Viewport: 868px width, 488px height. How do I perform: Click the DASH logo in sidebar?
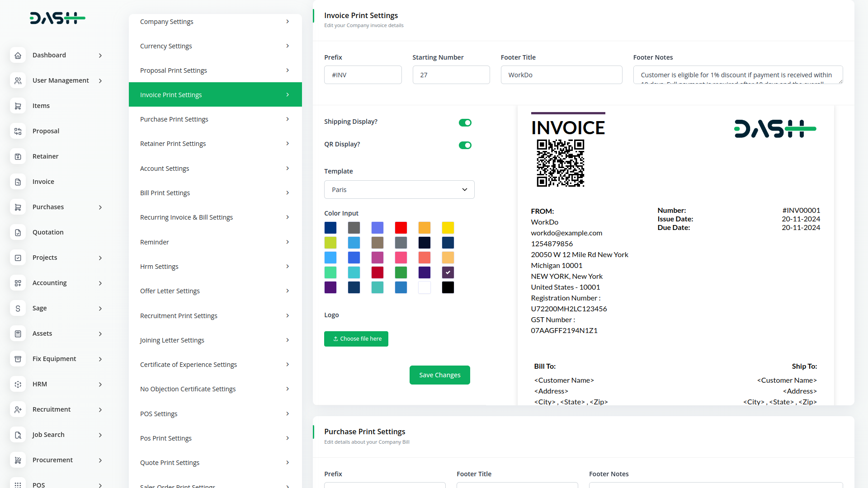(x=57, y=18)
